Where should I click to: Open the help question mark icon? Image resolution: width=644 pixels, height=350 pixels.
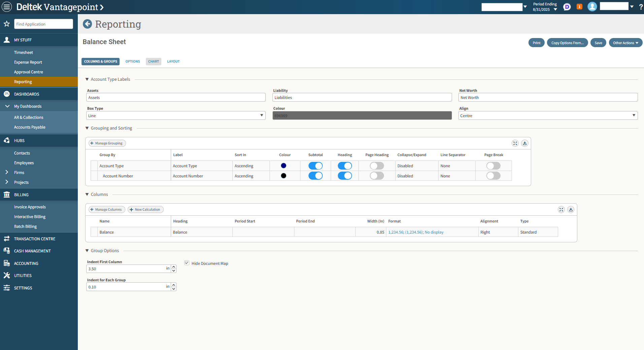tap(640, 7)
